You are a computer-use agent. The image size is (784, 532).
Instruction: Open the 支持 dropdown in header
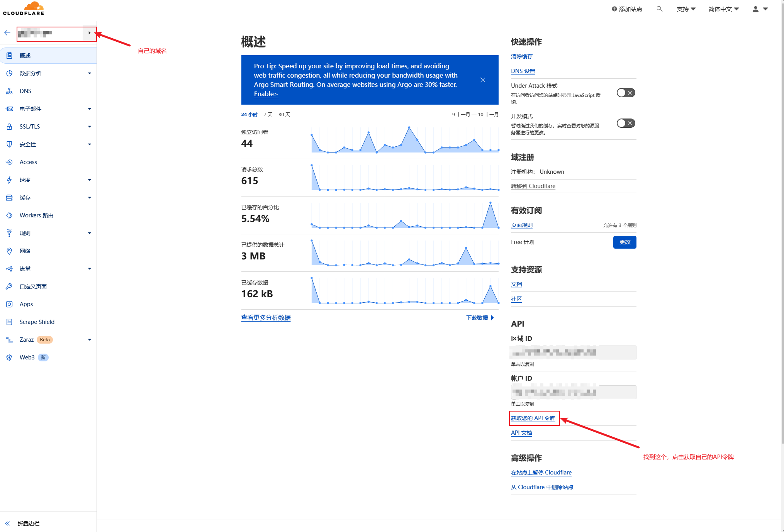[686, 9]
